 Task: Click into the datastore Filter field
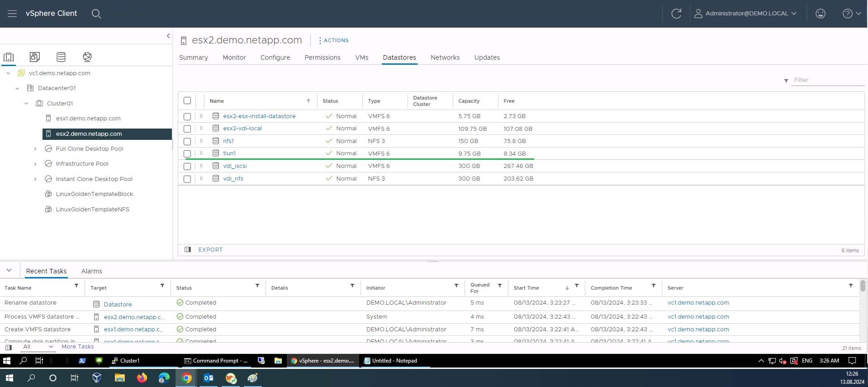[x=827, y=80]
